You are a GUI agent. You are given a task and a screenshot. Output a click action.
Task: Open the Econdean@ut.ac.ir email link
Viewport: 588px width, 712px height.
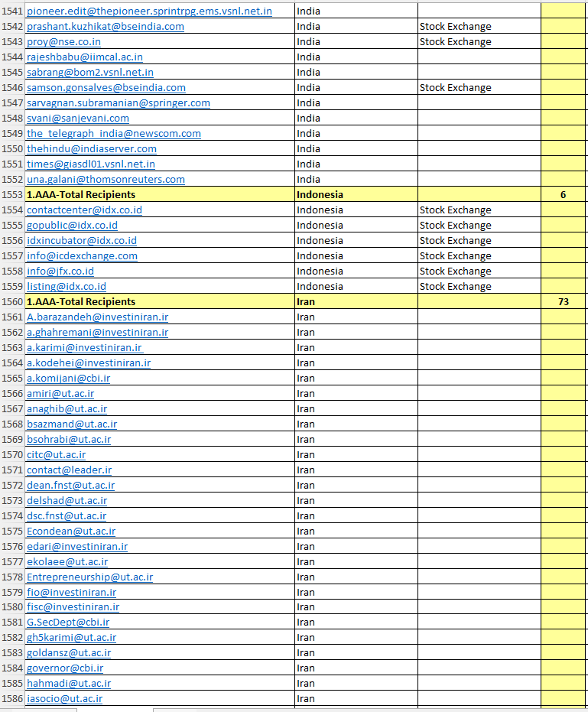pos(71,531)
